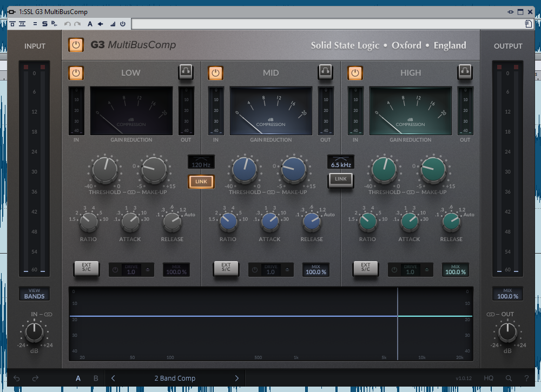
Task: Open help with the question mark icon
Action: click(x=526, y=378)
